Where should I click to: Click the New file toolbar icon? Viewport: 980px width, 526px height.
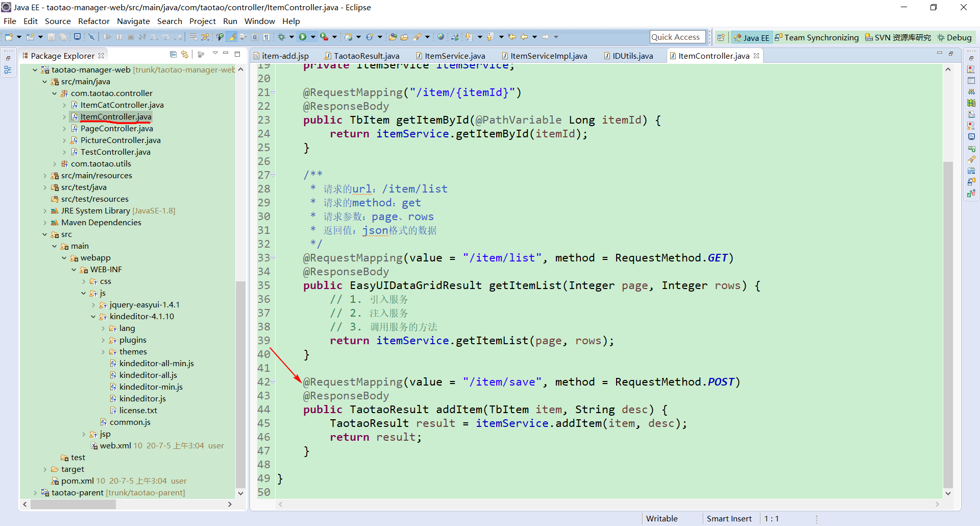point(9,37)
